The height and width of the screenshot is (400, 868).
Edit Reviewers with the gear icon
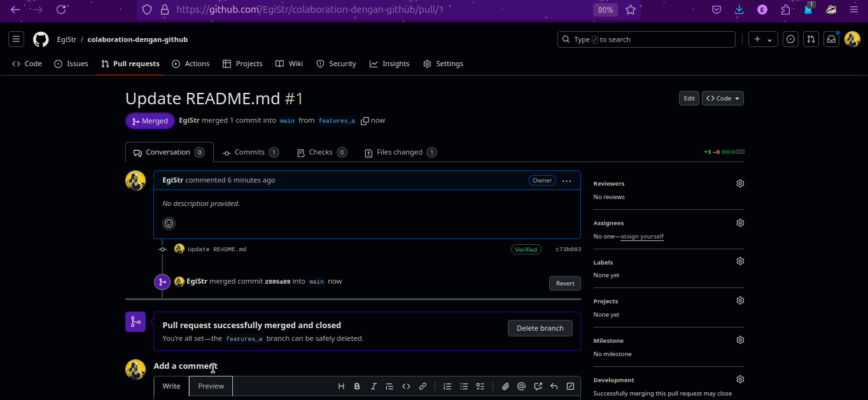(740, 183)
